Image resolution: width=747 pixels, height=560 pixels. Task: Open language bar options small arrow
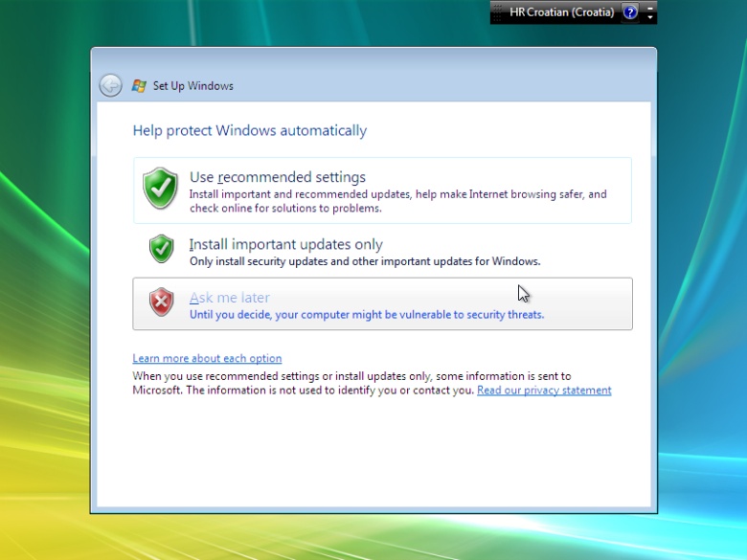click(x=650, y=16)
